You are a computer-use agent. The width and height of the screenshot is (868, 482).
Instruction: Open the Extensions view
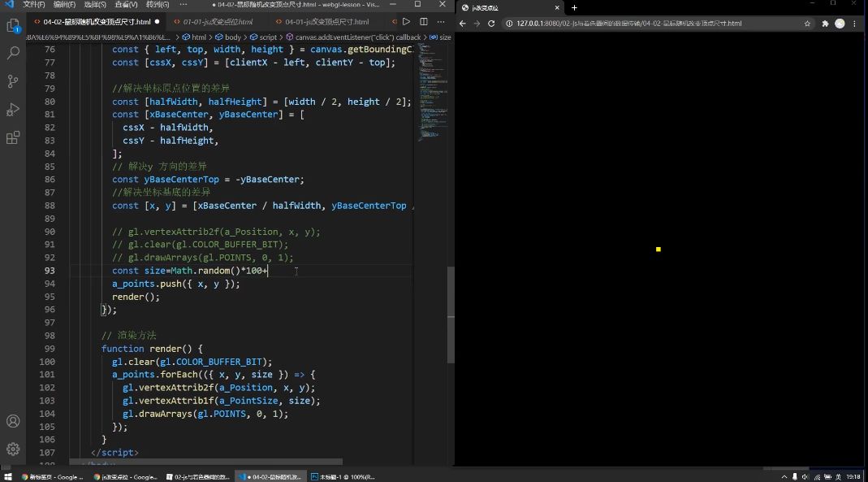(x=13, y=138)
